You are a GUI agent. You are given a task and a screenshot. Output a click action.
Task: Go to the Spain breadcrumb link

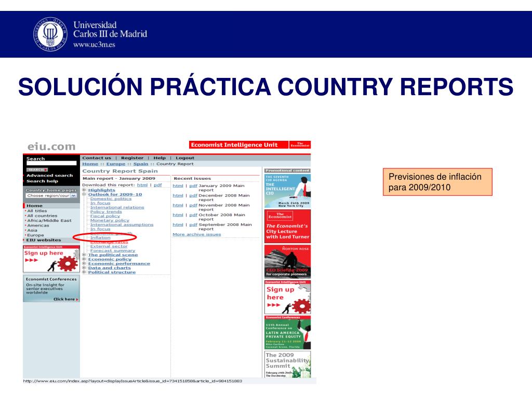tap(140, 164)
